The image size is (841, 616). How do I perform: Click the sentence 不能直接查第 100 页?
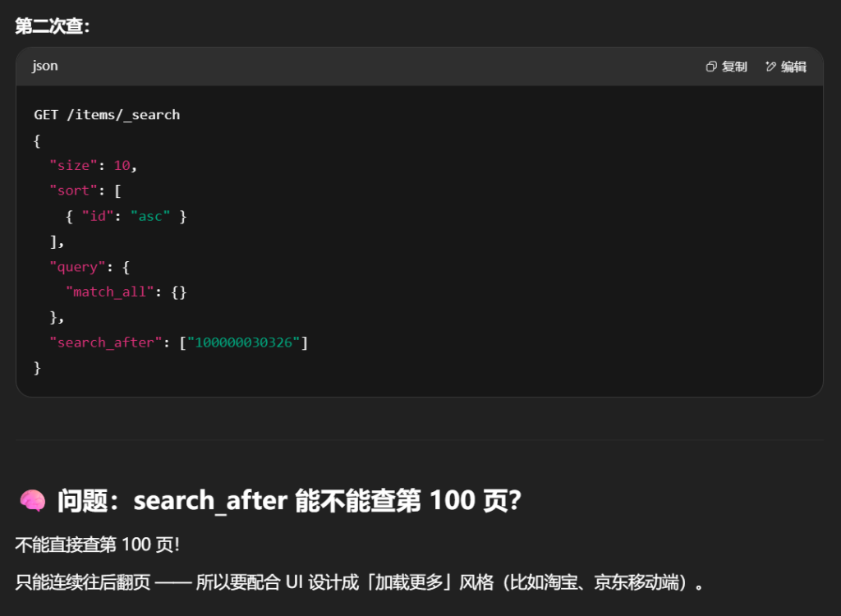[96, 545]
